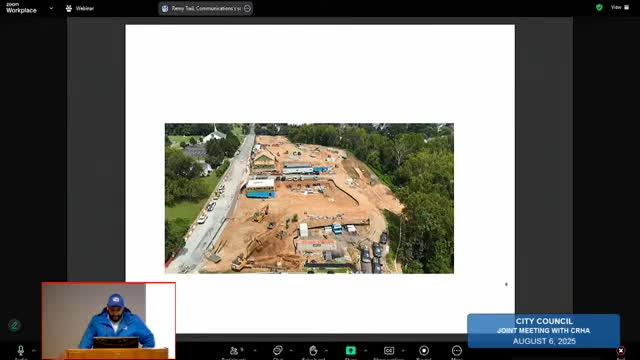The width and height of the screenshot is (640, 360).
Task: Start recording with the Record button
Action: 424,351
